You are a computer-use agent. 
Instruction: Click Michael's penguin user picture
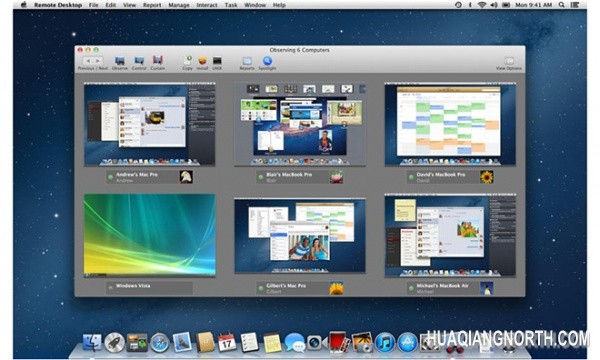487,288
